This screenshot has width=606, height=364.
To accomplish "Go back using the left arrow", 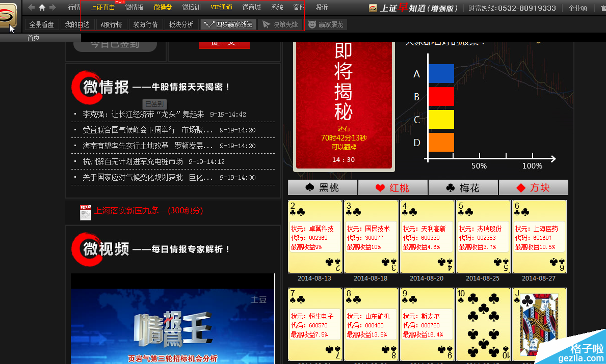I will click(x=32, y=8).
